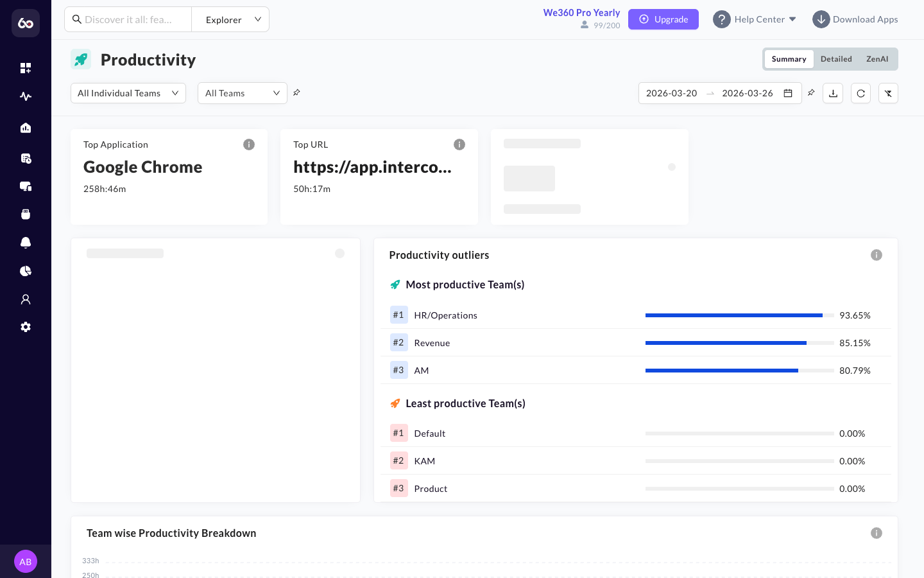Screen dimensions: 924x578
Task: Expand the All Individual Teams dropdown
Action: (128, 93)
